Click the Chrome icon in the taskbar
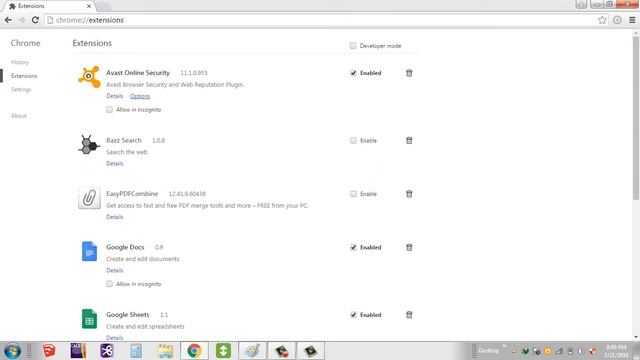Image resolution: width=640 pixels, height=360 pixels. (194, 351)
